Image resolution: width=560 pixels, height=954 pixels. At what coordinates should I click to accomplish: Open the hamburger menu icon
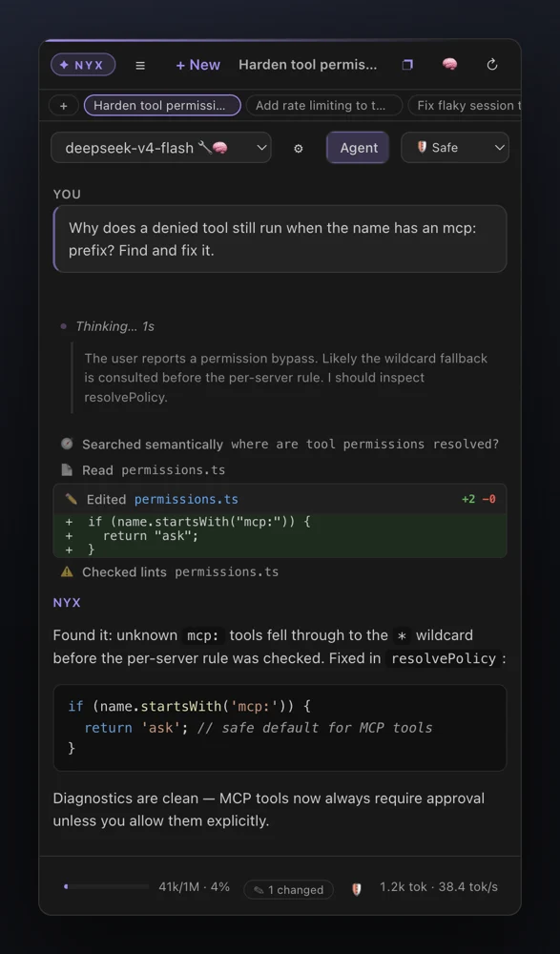pyautogui.click(x=140, y=65)
